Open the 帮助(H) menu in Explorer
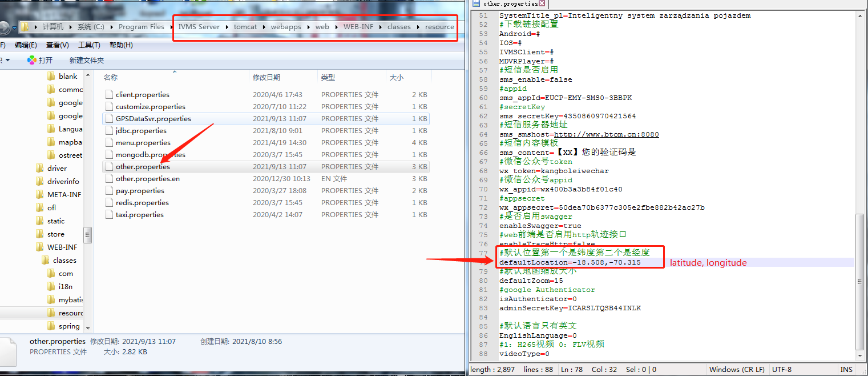 (121, 45)
